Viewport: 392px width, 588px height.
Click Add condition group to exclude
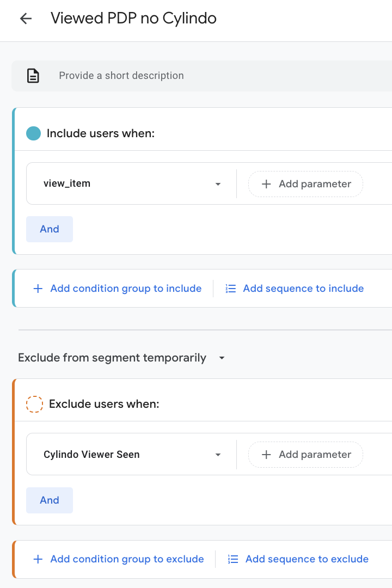(127, 559)
